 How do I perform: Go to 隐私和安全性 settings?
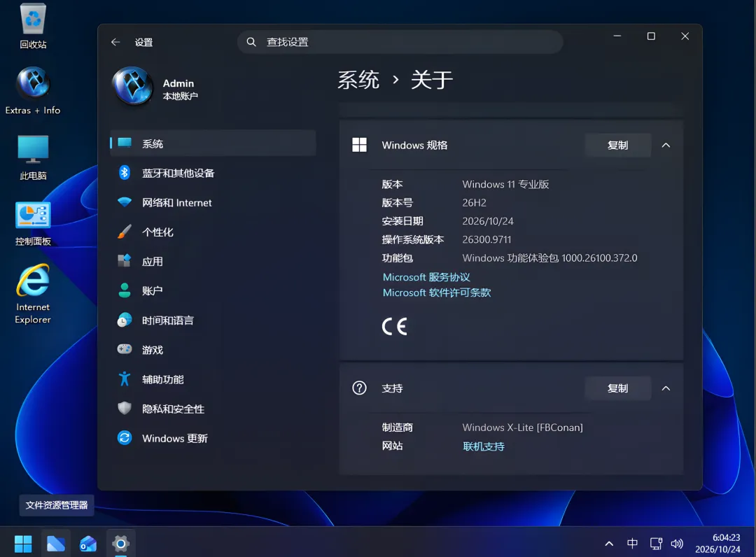point(213,409)
